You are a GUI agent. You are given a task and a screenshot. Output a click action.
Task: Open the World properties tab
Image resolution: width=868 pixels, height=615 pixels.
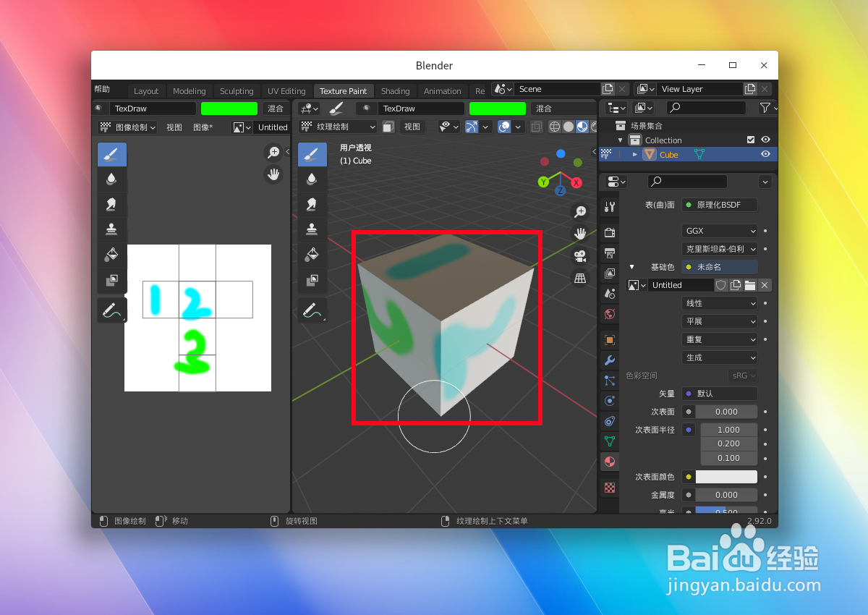click(610, 314)
